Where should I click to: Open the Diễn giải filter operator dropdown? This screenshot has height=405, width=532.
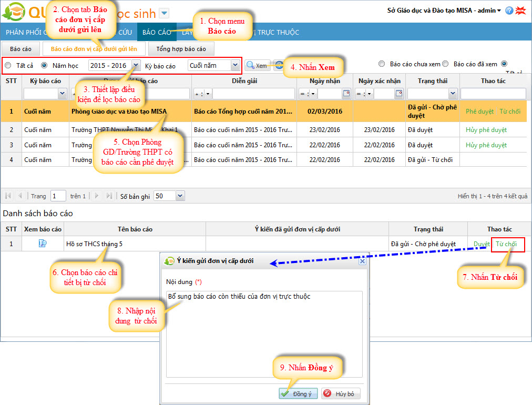point(208,94)
